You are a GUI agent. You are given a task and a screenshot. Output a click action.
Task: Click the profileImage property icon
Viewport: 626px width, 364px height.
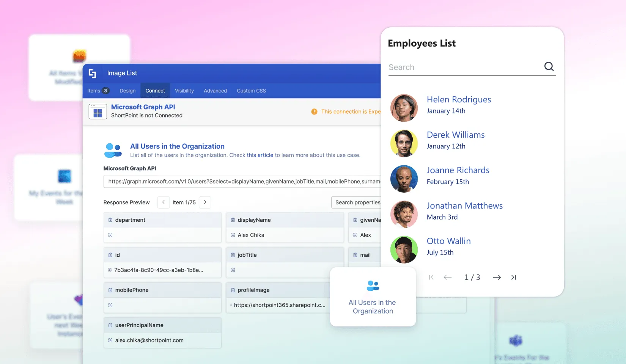click(233, 290)
